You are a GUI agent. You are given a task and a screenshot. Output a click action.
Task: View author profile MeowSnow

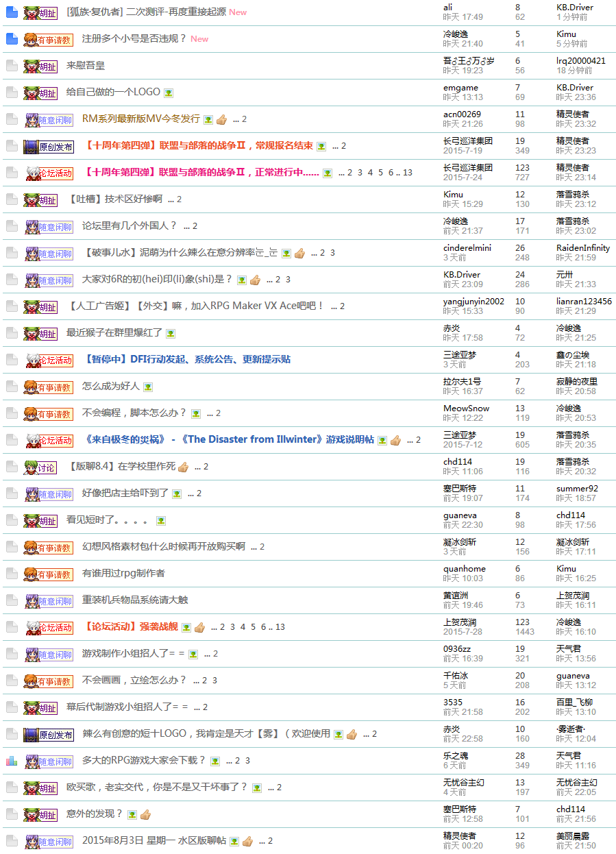(467, 408)
